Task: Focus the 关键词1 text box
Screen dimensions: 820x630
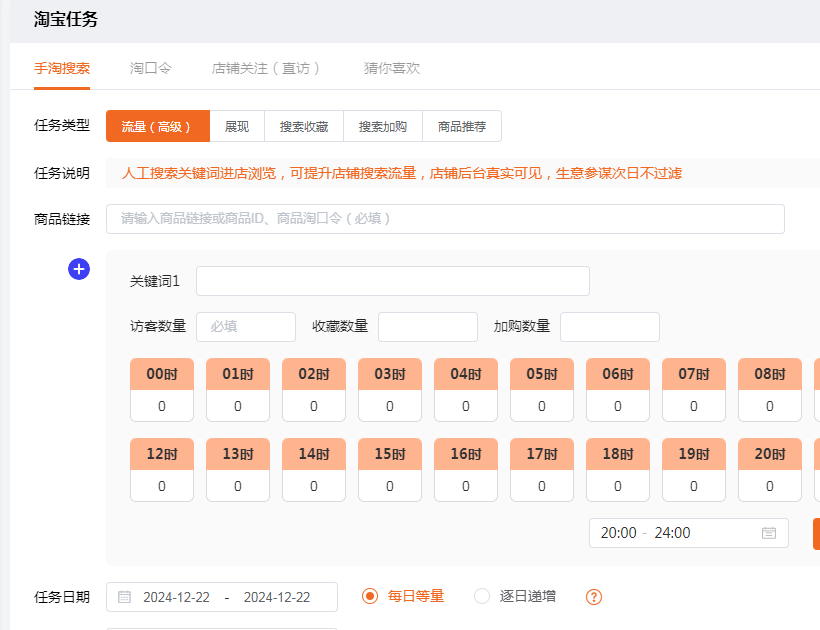Action: coord(392,281)
